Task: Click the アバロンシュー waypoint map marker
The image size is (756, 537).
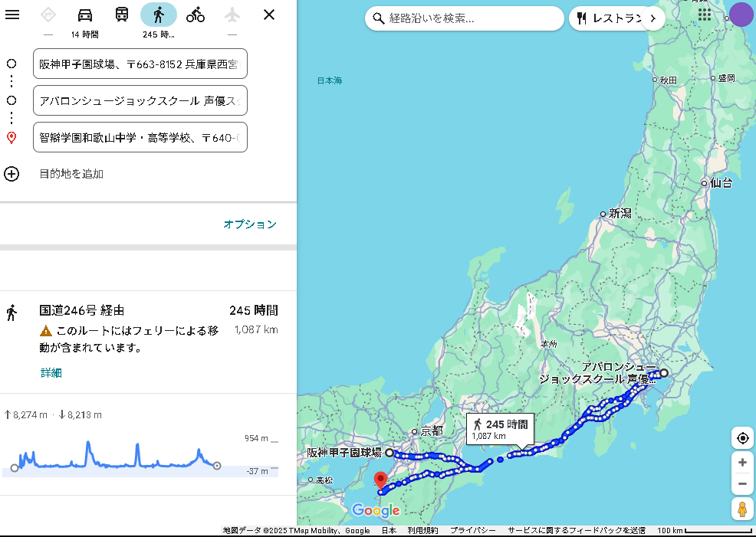Action: 664,372
